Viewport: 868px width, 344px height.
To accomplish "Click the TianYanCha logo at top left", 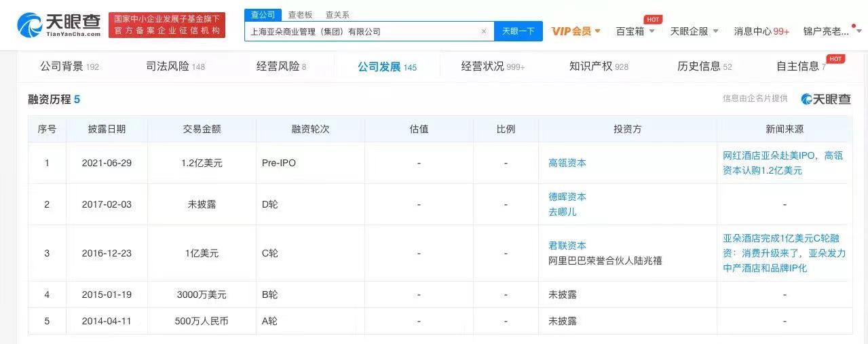I will (60, 25).
